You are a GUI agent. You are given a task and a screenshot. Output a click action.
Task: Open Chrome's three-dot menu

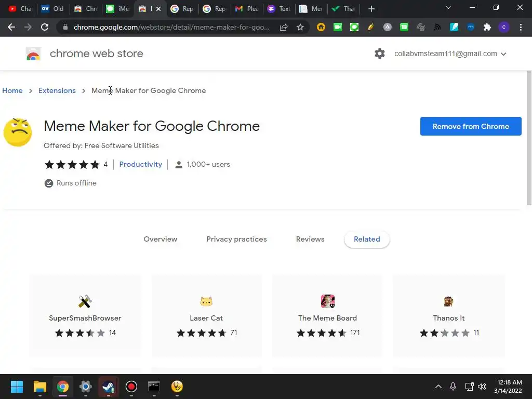521,27
